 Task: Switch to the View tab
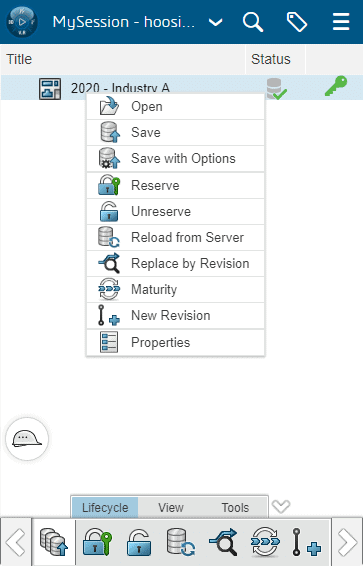tap(171, 508)
